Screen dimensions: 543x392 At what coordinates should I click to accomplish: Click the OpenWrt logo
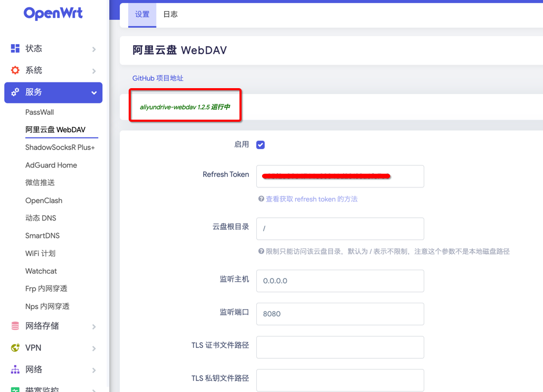point(53,13)
